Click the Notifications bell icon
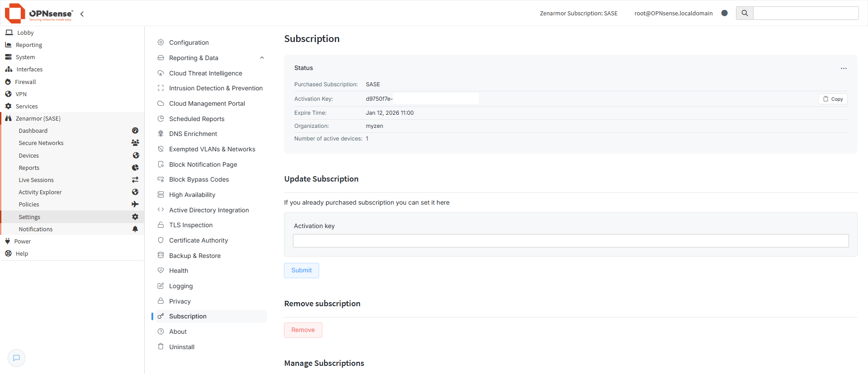The height and width of the screenshot is (374, 868). point(135,229)
